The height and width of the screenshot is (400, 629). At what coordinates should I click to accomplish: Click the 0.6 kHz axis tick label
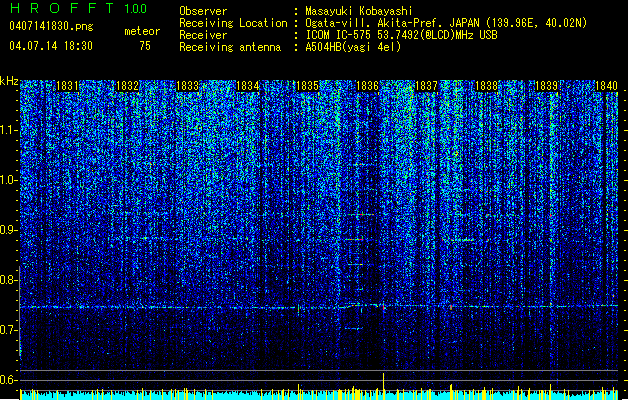[8, 380]
